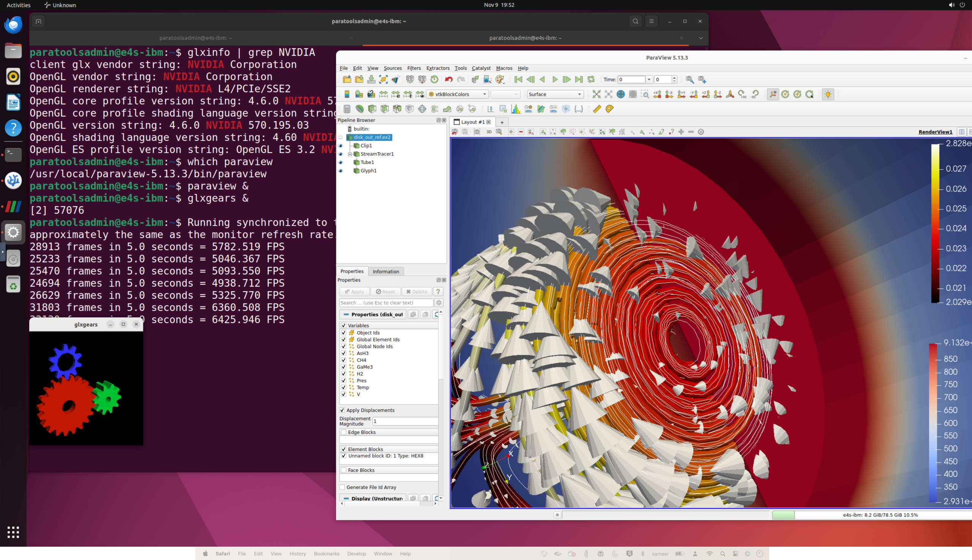
Task: Click the red Undo arrow icon
Action: (448, 80)
